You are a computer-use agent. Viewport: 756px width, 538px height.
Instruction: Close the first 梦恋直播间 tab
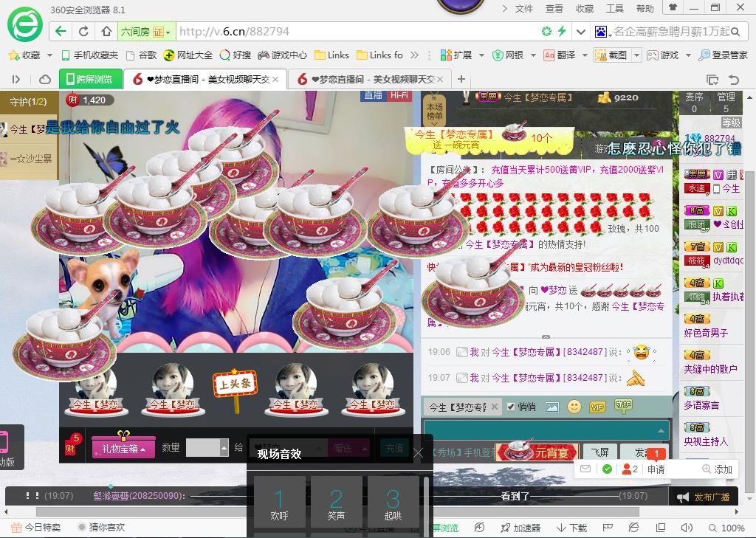coord(275,79)
